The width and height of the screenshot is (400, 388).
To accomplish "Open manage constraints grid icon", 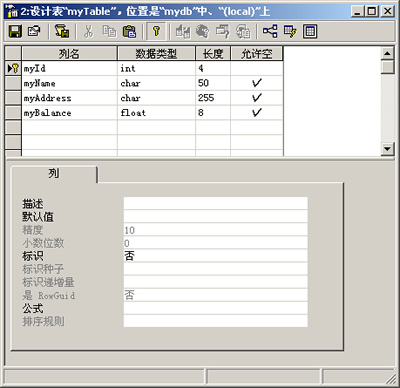I will (x=310, y=32).
